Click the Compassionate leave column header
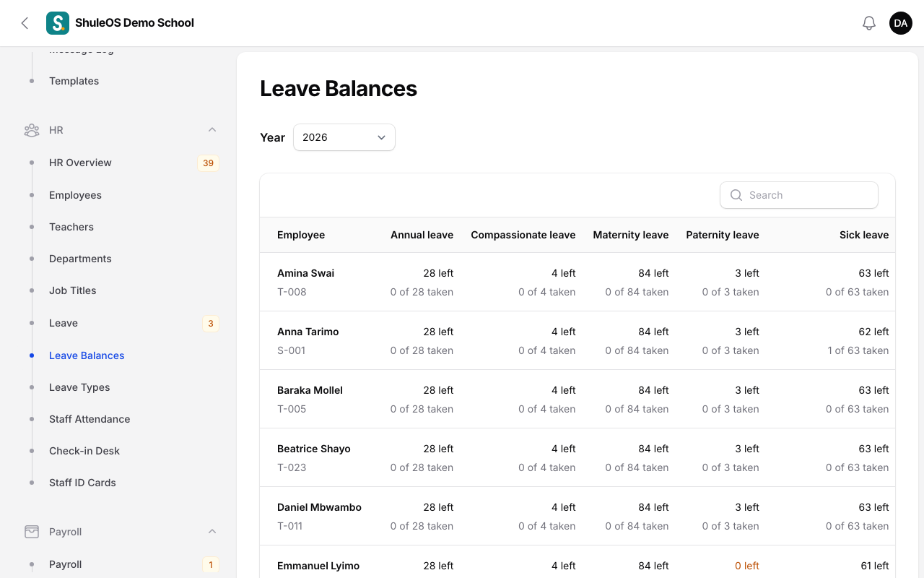 click(523, 235)
